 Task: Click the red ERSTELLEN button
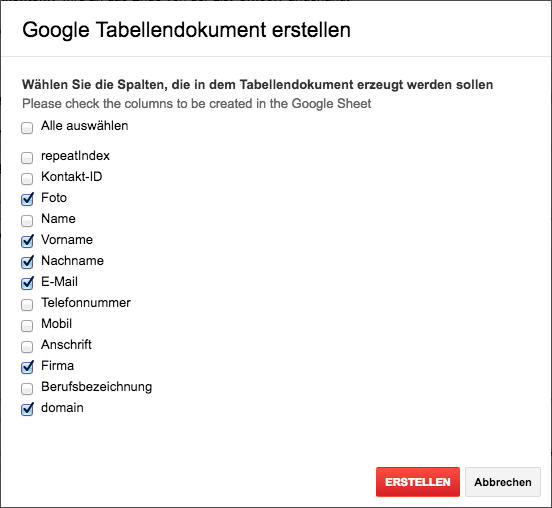[418, 482]
